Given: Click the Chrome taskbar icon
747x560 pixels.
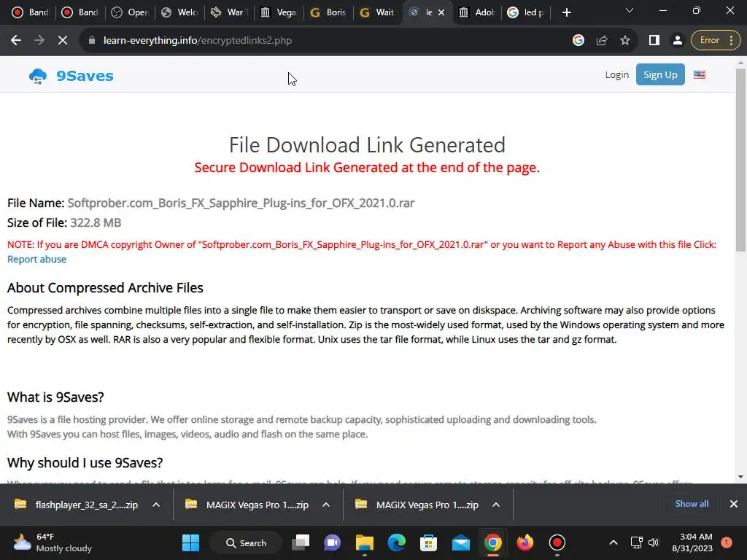Looking at the screenshot, I should [493, 542].
